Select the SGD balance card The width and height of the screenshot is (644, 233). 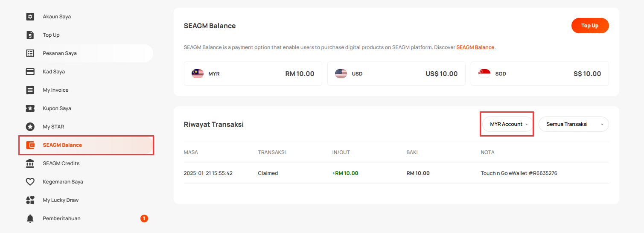click(x=540, y=74)
